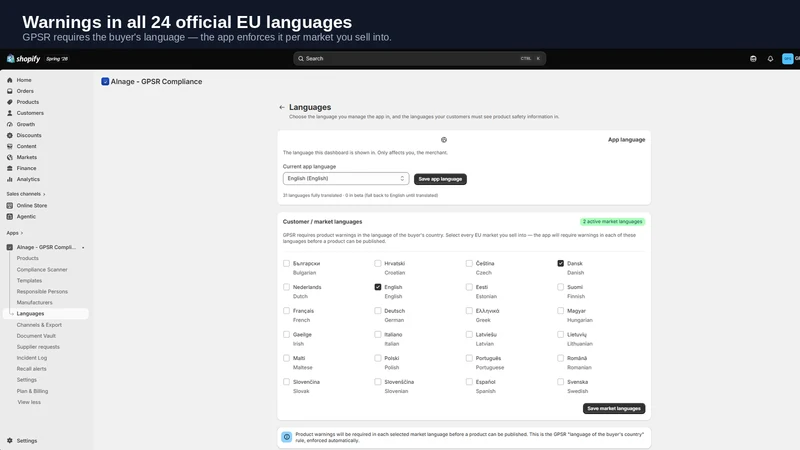Image resolution: width=800 pixels, height=450 pixels.
Task: Open Responsible Persons page
Action: [x=42, y=291]
